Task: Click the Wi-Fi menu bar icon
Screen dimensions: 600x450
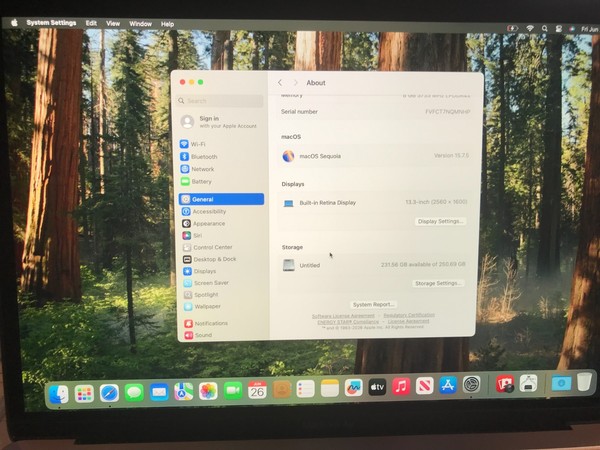Action: (x=530, y=28)
